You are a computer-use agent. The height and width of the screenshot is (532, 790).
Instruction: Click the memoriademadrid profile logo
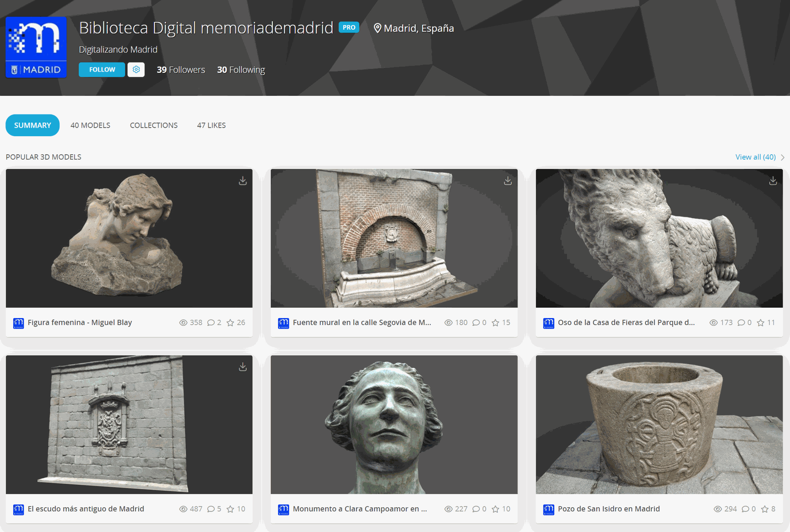click(x=36, y=47)
